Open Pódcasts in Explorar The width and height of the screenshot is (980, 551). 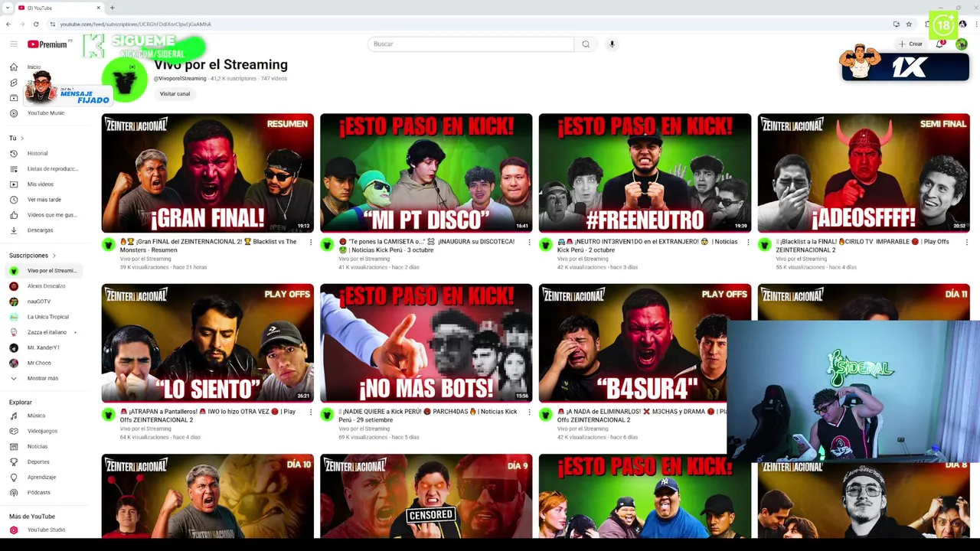38,492
